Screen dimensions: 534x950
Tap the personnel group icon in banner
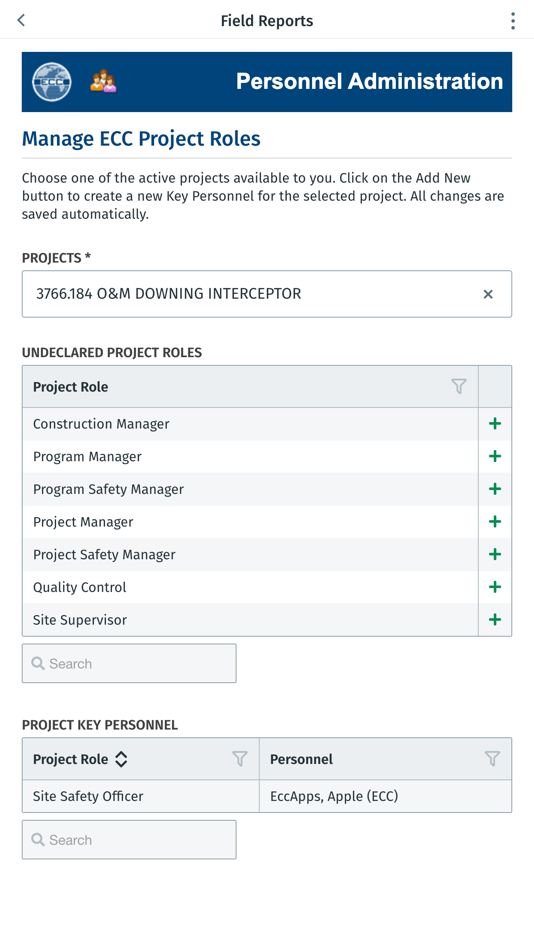[103, 81]
